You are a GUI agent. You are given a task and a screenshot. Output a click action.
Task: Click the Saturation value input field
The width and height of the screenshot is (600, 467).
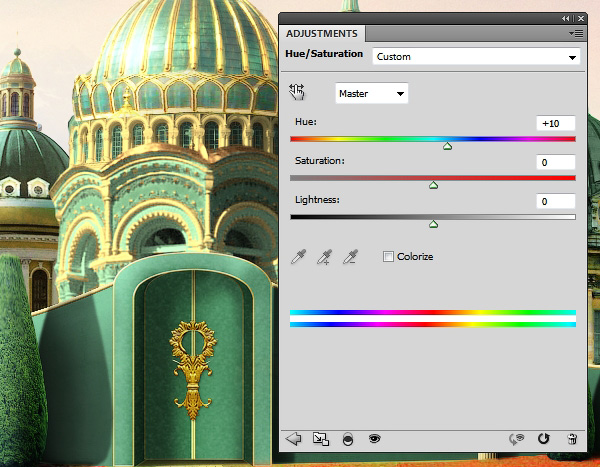pos(555,162)
